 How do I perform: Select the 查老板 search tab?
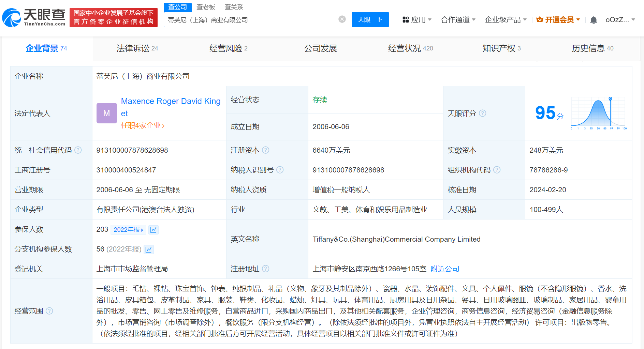[x=206, y=7]
